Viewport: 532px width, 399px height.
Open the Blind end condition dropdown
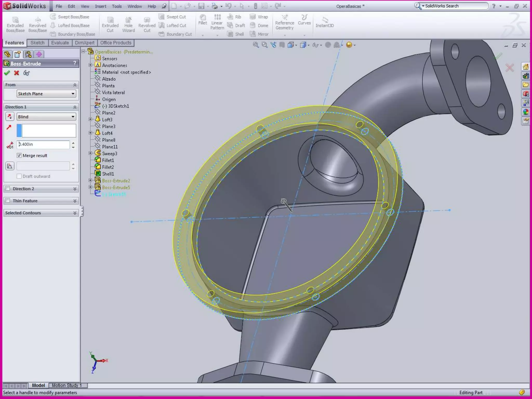46,117
